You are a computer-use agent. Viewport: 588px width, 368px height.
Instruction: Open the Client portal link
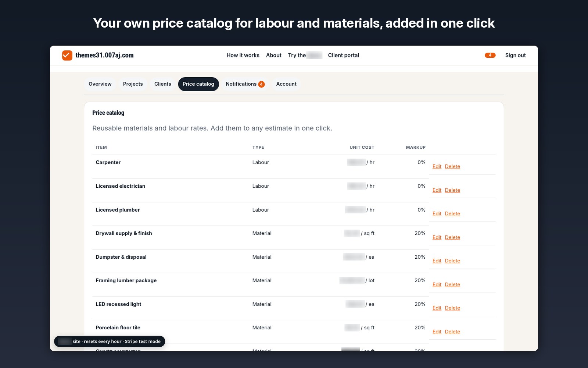pos(344,55)
